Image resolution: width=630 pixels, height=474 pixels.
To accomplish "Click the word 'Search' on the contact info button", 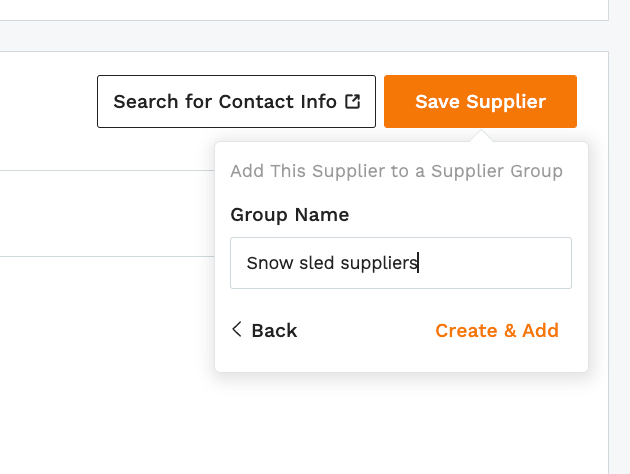I will click(145, 101).
